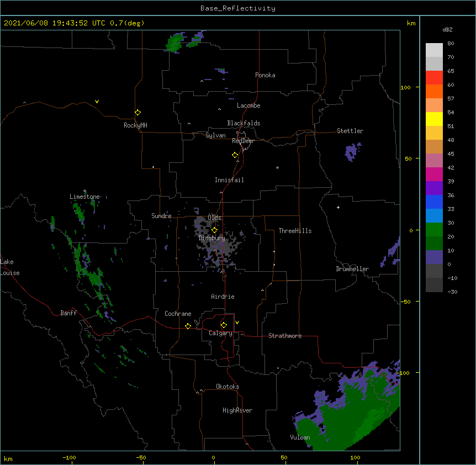Click the purple echo blob south of Stettler
This screenshot has height=465, width=476.
click(x=352, y=152)
